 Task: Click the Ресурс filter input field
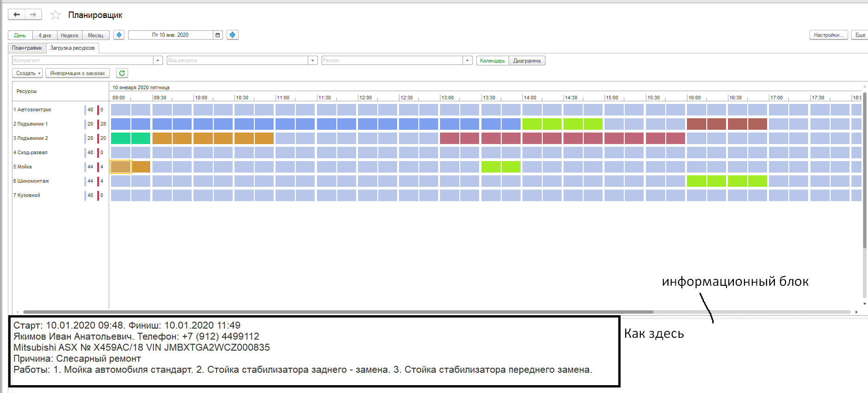392,60
